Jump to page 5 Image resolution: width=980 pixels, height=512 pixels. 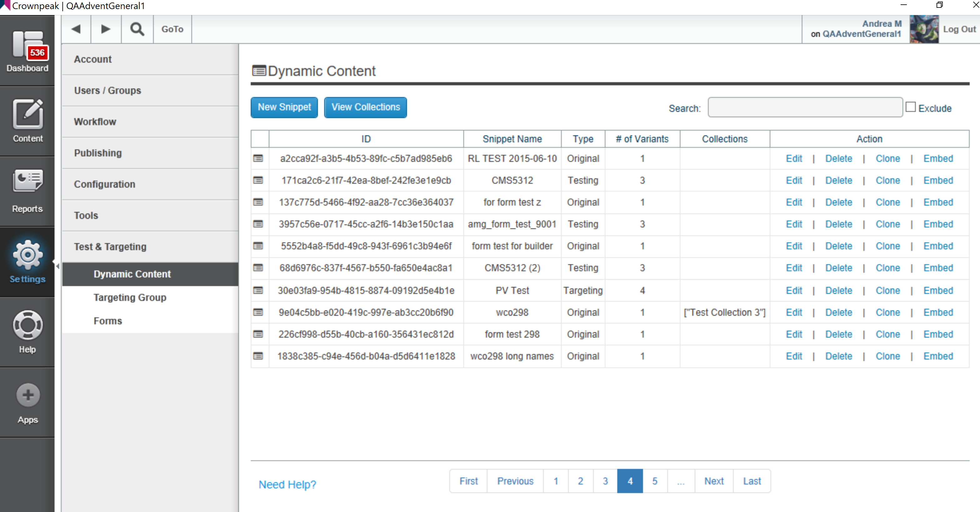[655, 481]
